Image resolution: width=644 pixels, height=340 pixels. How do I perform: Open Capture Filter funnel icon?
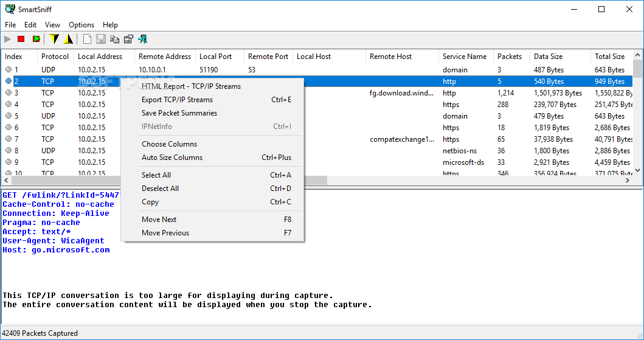[x=54, y=39]
